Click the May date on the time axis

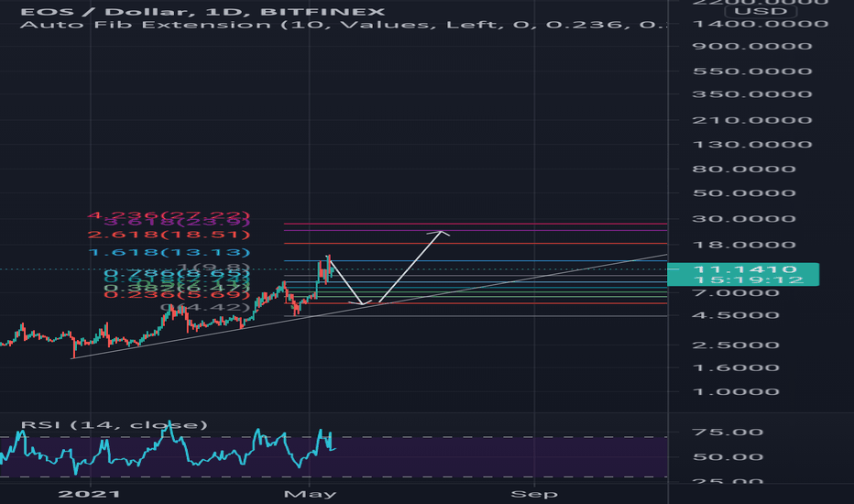310,494
